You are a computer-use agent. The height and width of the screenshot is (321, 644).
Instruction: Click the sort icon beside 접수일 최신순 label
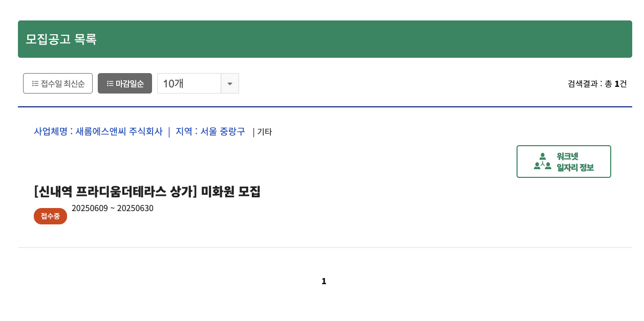click(34, 83)
